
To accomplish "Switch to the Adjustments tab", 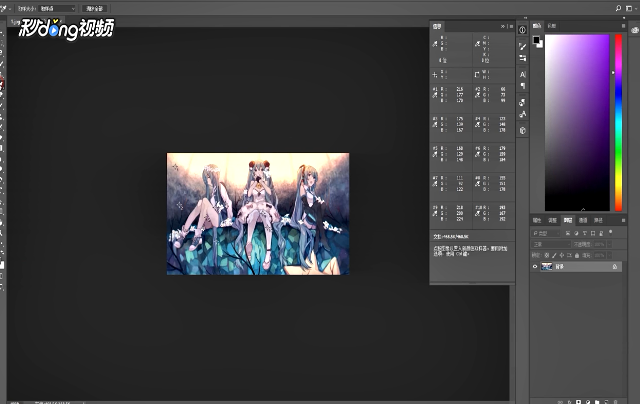I will (552, 220).
